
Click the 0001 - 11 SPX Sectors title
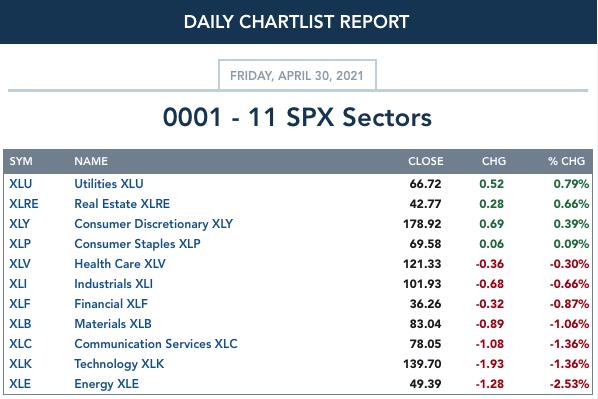297,117
